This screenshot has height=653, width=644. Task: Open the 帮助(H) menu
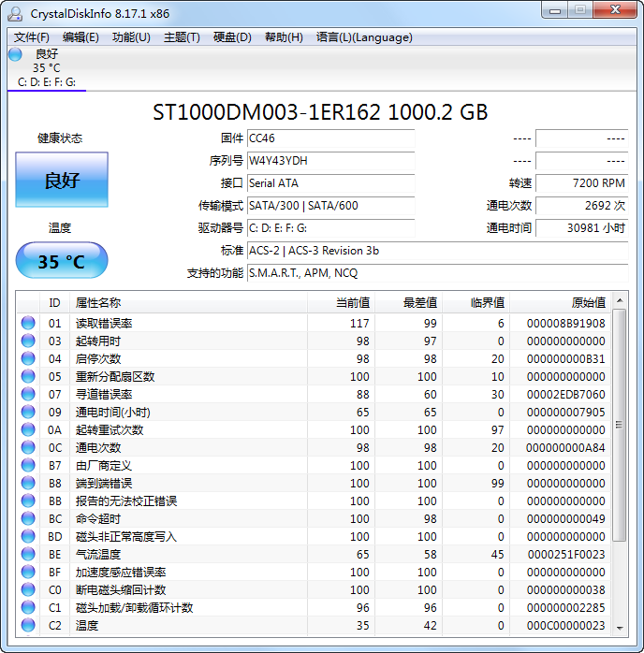pos(284,37)
